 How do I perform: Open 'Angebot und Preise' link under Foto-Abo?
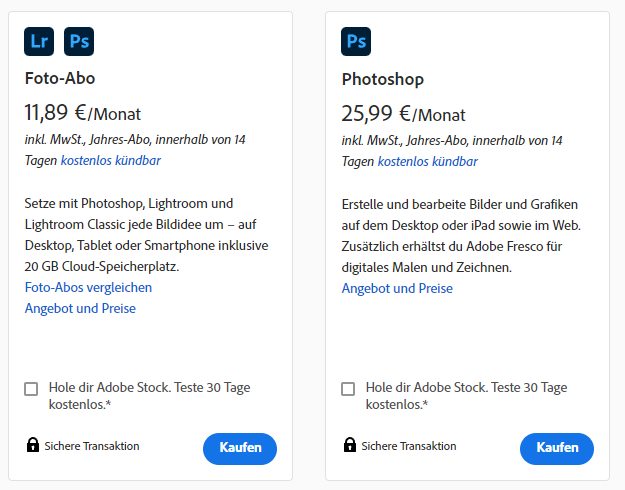80,308
